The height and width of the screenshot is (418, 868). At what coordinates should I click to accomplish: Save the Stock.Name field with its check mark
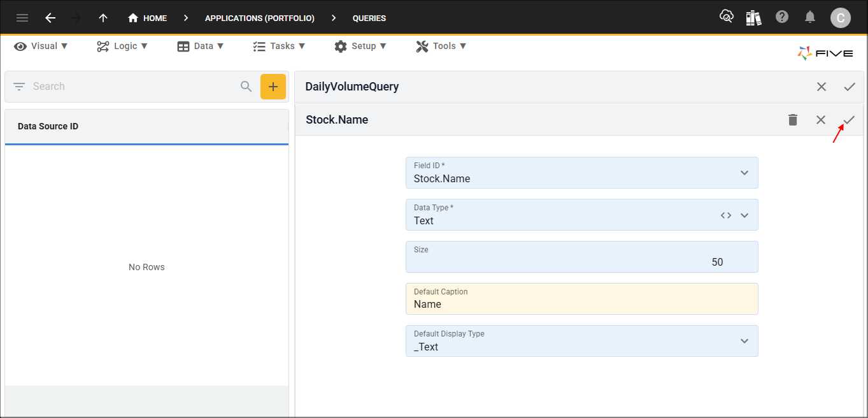849,120
